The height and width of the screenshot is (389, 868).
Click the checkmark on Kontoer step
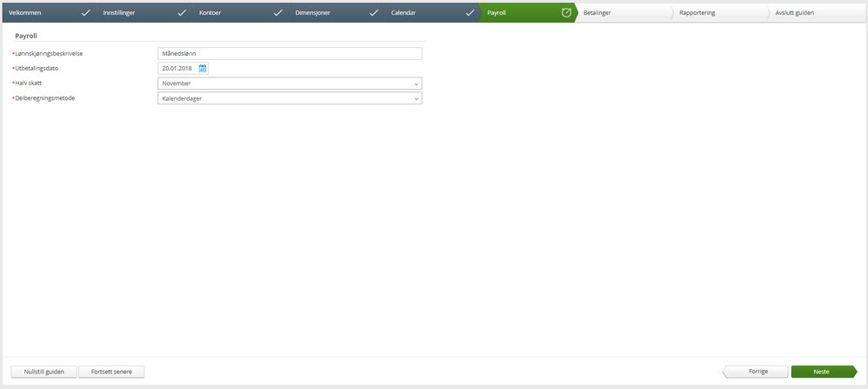coord(278,13)
